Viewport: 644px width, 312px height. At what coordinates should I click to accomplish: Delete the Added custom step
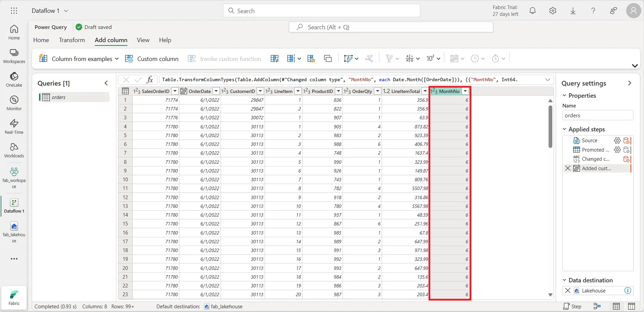click(568, 168)
